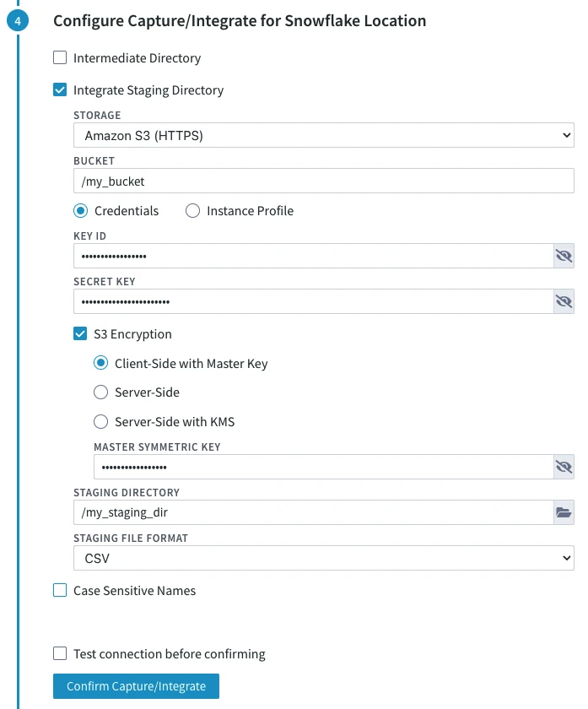
Task: Enable test connection before confirming
Action: (x=60, y=653)
